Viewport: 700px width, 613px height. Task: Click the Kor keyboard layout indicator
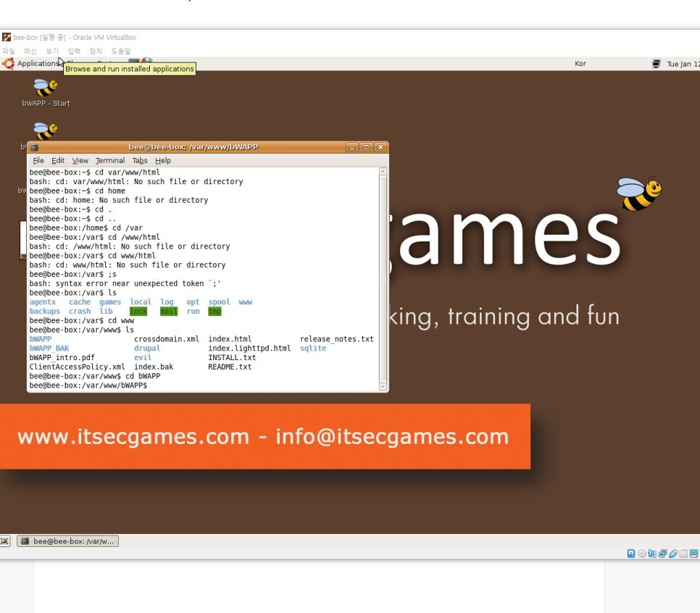[x=580, y=63]
